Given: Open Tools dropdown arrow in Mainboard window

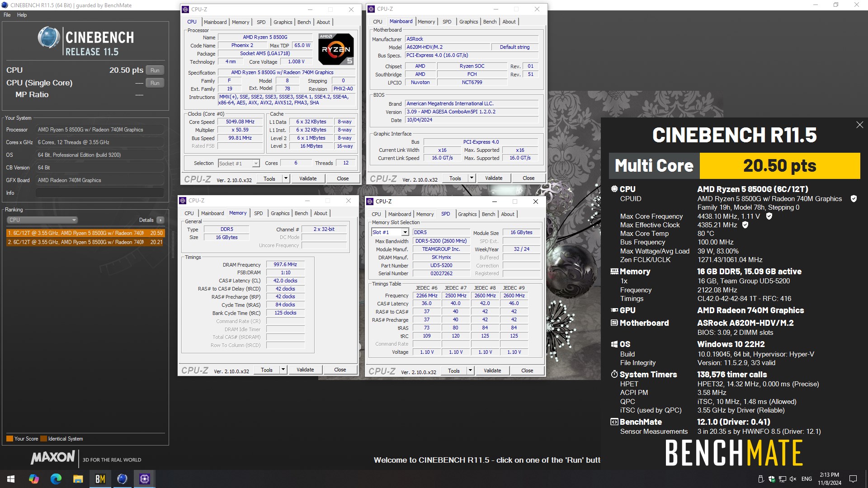Looking at the screenshot, I should point(472,178).
